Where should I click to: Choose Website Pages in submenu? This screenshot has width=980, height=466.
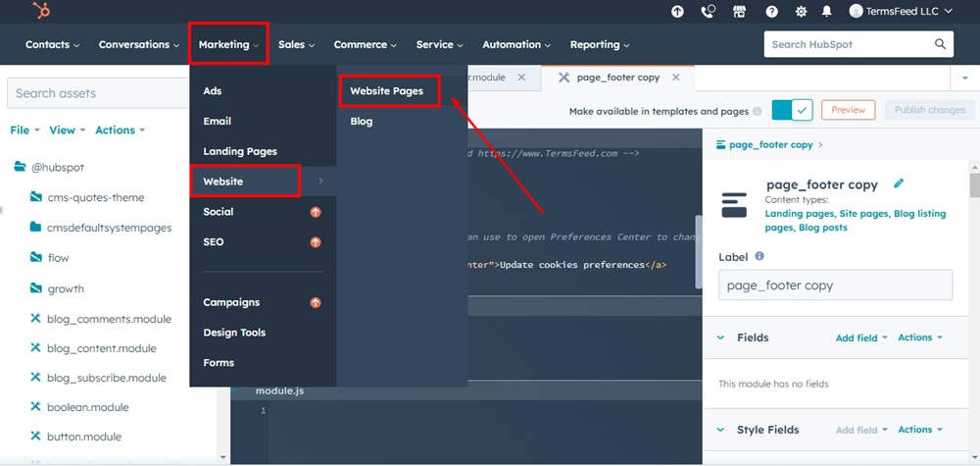coord(387,90)
